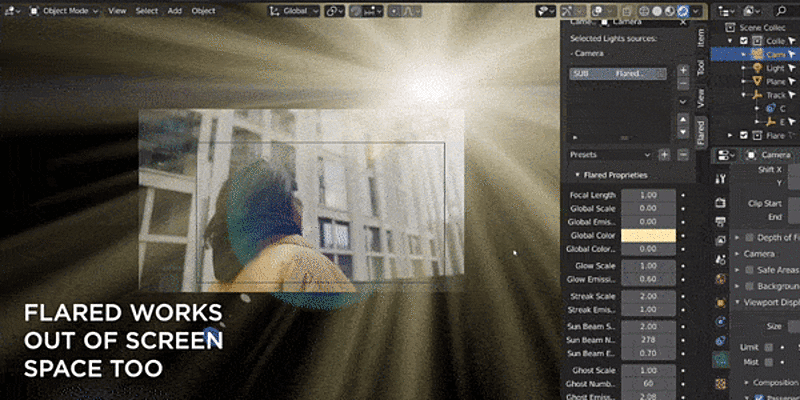
Task: Remove flare with the list minus button
Action: point(684,83)
